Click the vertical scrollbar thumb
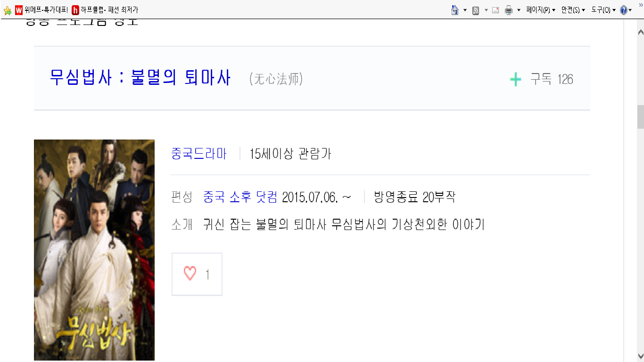The image size is (644, 362). coord(640,117)
